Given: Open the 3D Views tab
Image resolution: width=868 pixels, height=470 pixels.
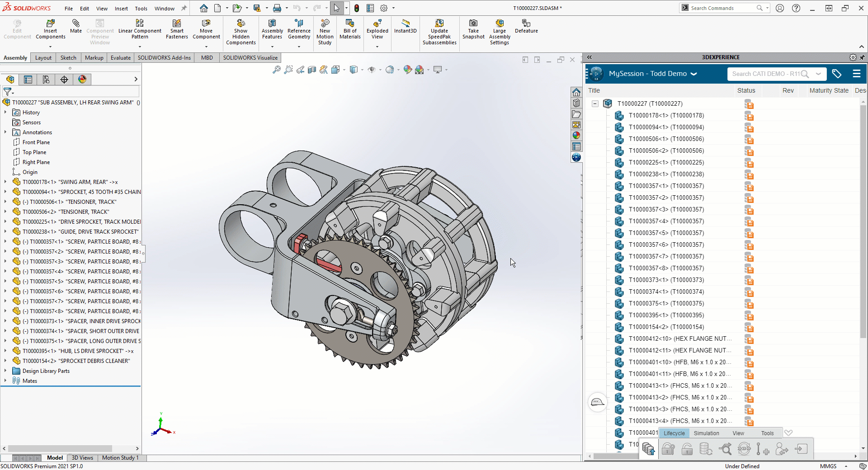Looking at the screenshot, I should coord(82,458).
